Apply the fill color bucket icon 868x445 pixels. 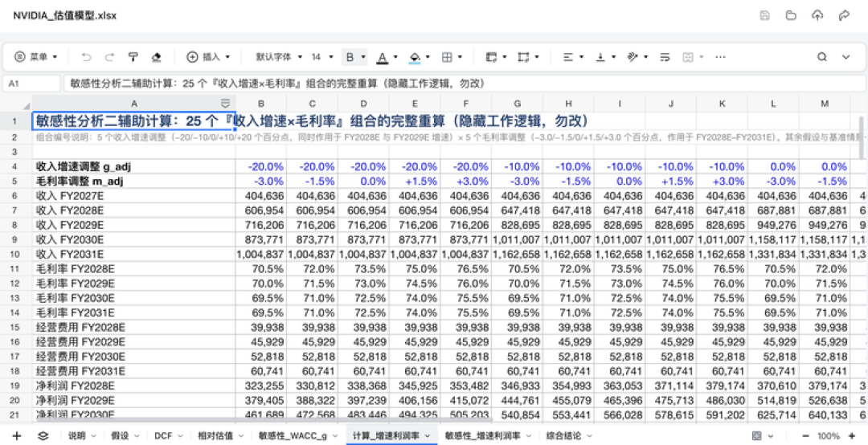point(415,57)
